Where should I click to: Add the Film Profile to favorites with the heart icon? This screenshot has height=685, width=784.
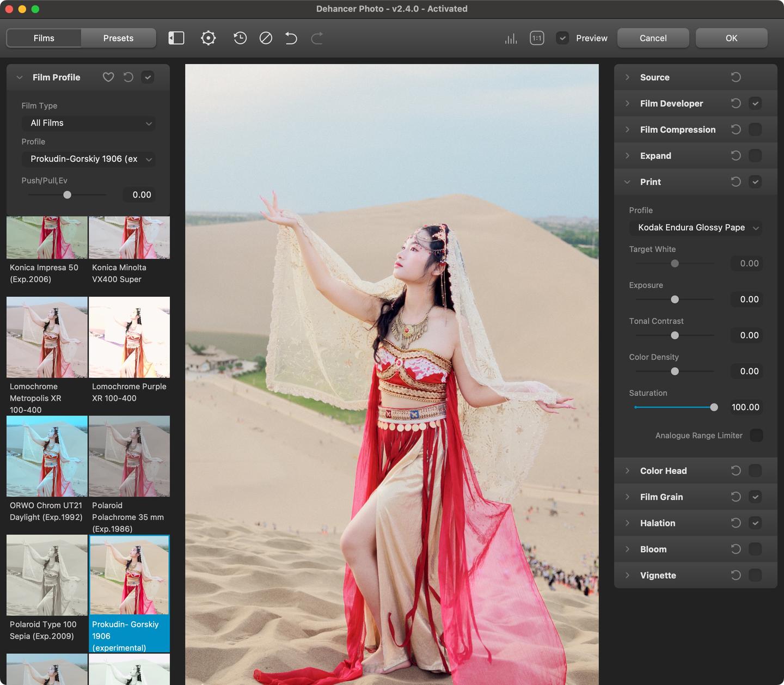click(x=108, y=77)
